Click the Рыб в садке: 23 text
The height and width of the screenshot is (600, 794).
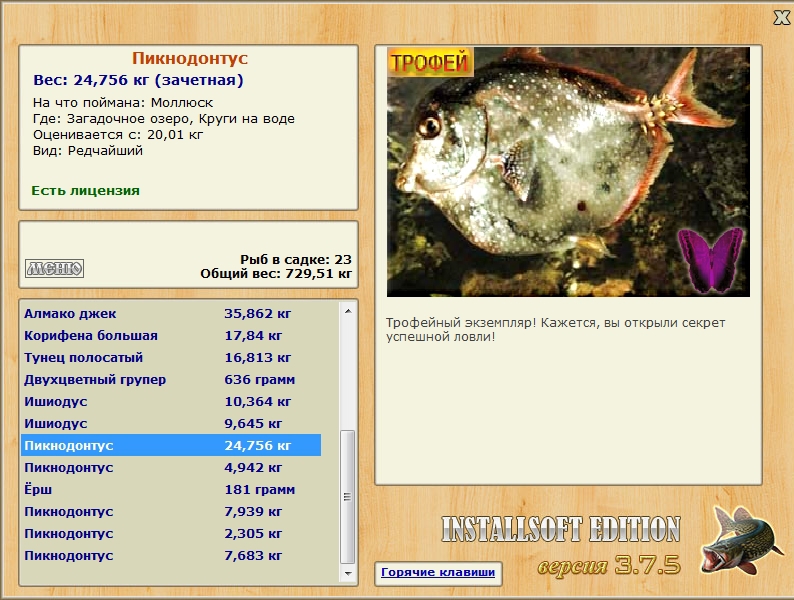point(296,259)
